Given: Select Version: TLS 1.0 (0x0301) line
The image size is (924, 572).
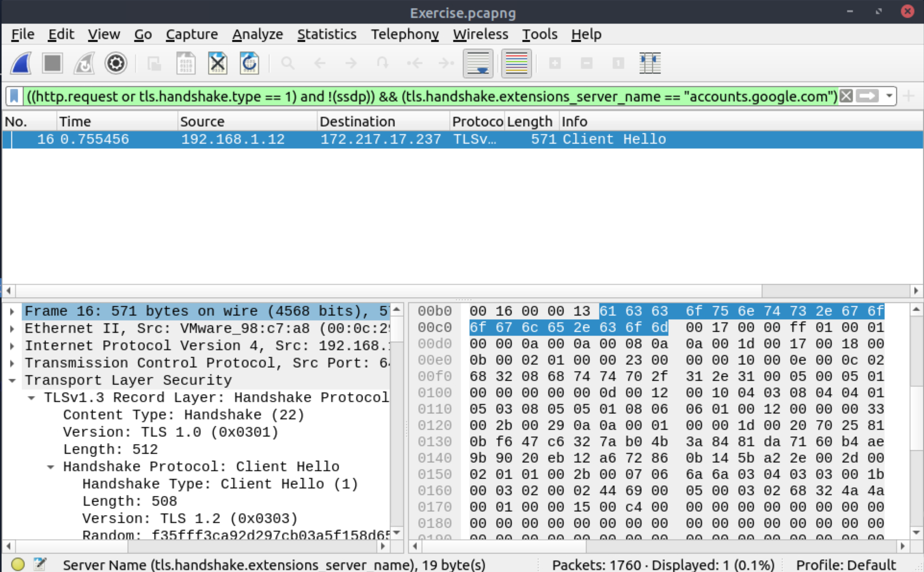Looking at the screenshot, I should [171, 432].
